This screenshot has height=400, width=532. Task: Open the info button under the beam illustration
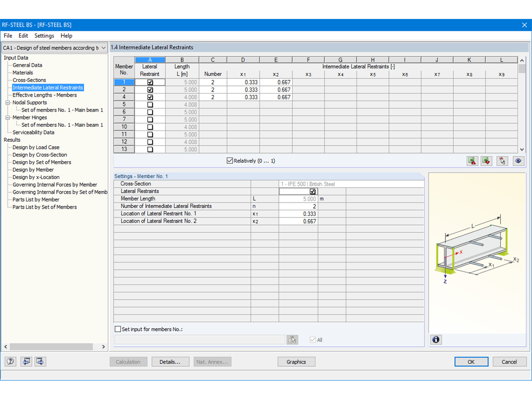pos(436,339)
